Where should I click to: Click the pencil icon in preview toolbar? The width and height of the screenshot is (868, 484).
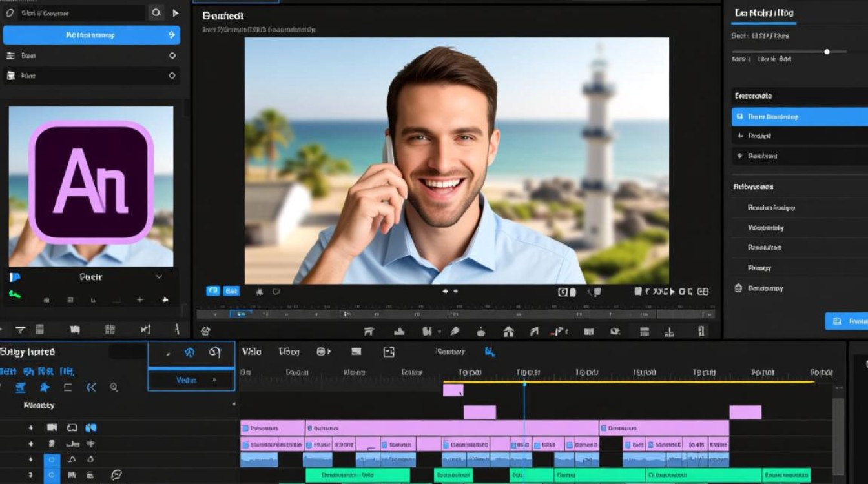(455, 331)
